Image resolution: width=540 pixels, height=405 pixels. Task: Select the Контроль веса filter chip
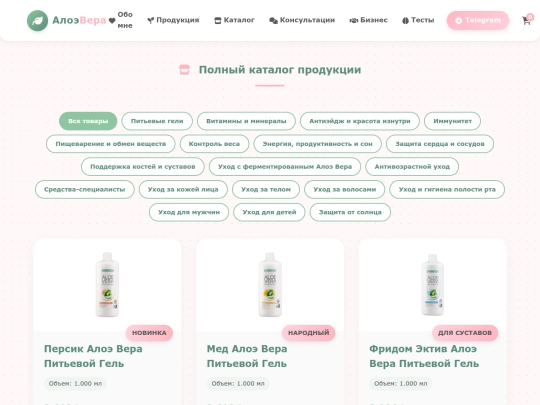click(x=214, y=144)
